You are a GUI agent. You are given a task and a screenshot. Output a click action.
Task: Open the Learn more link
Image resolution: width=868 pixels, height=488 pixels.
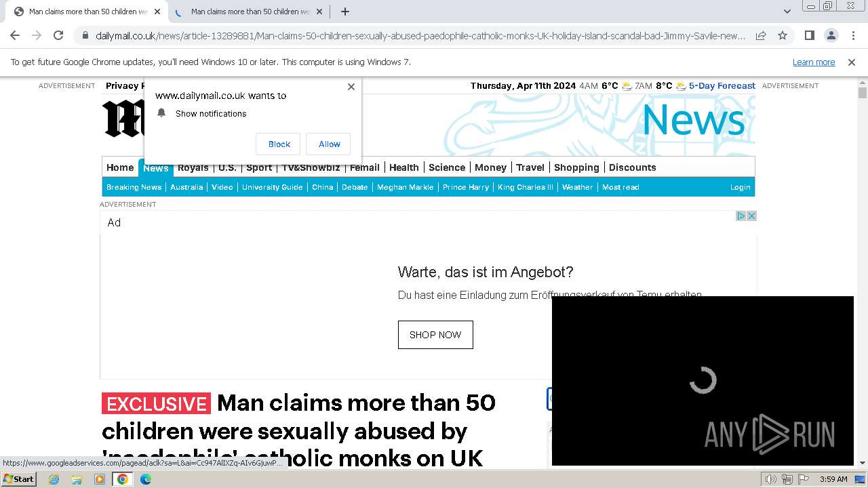(814, 62)
